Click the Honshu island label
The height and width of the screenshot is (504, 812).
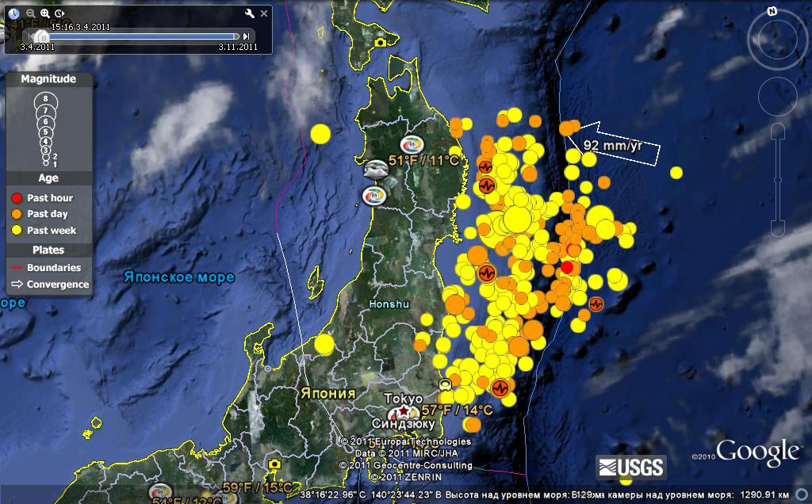389,304
